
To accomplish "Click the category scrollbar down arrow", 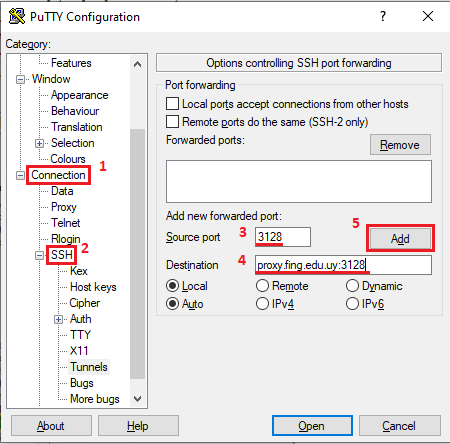I will (137, 399).
